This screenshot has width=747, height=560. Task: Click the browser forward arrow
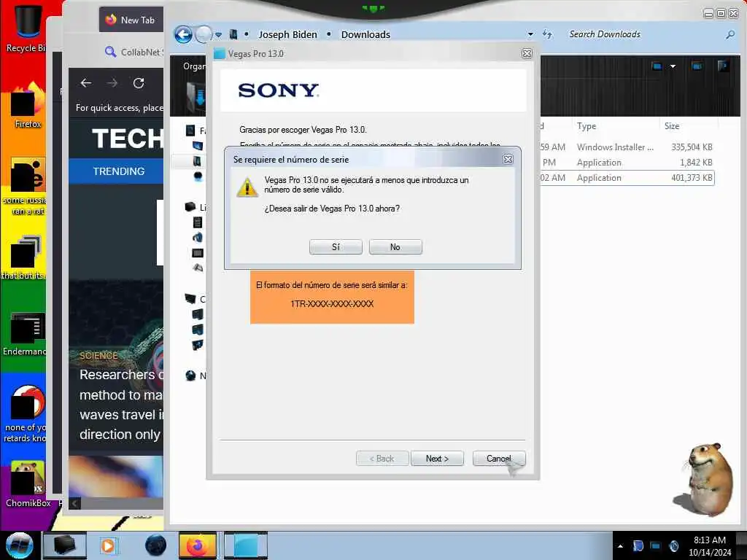pyautogui.click(x=112, y=83)
